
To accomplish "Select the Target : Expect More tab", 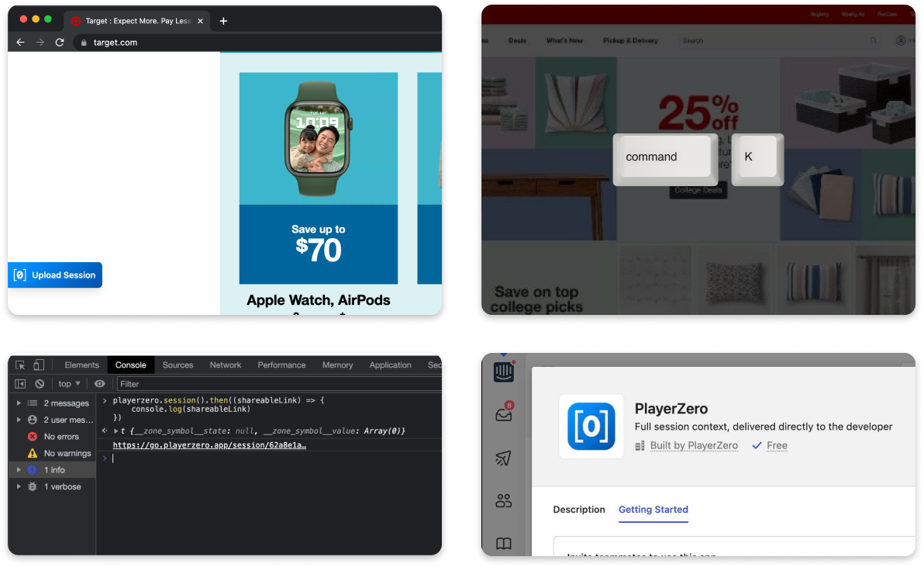I will [x=136, y=21].
